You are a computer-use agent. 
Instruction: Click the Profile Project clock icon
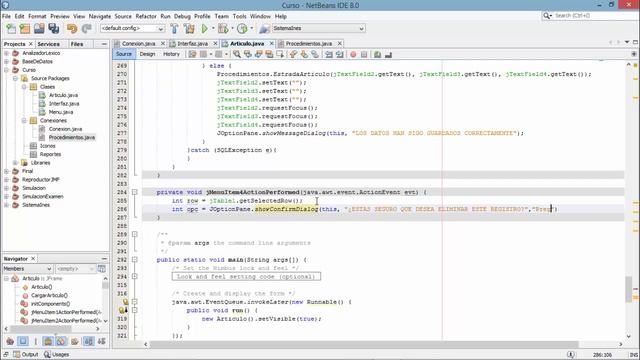coord(242,29)
